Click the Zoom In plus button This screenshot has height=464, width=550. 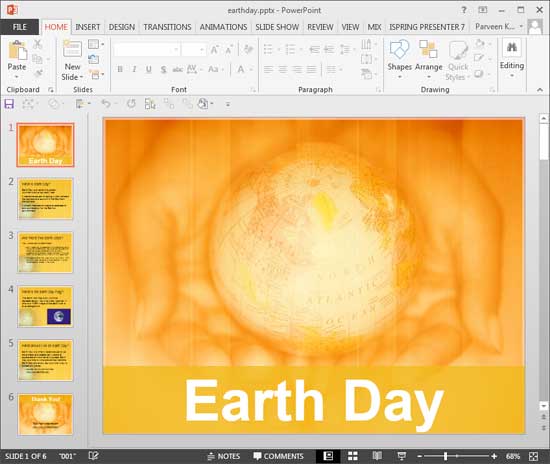(494, 456)
